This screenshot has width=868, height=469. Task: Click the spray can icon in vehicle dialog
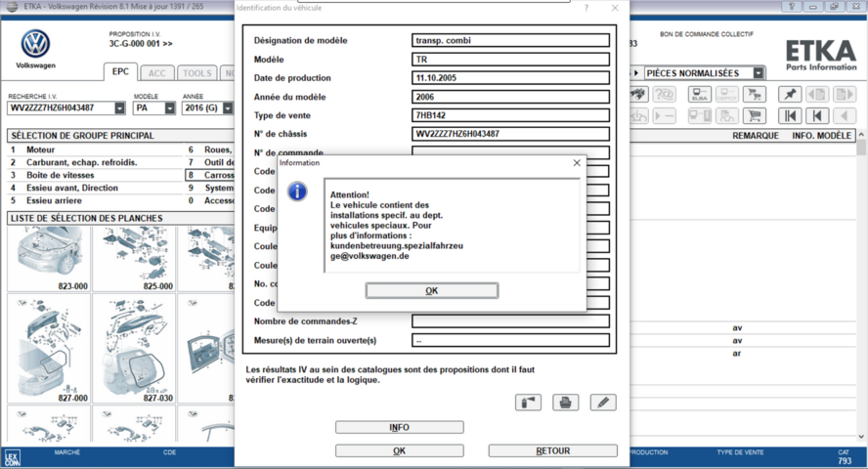coord(528,403)
